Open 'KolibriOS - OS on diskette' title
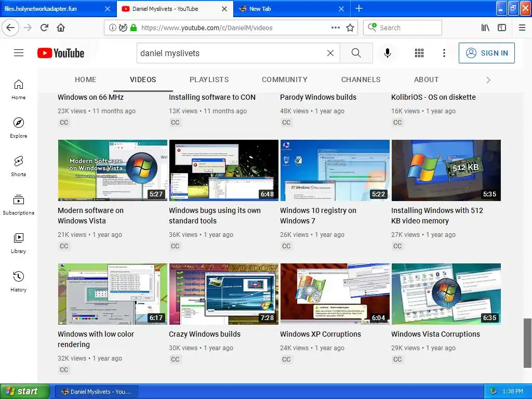The image size is (532, 399). [x=433, y=97]
